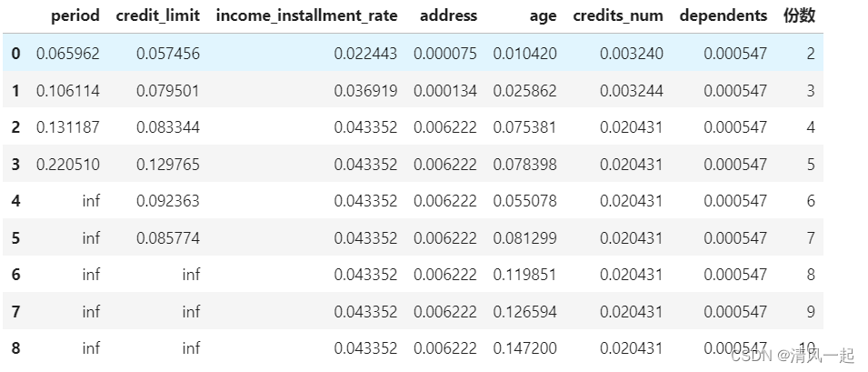Click credit_limit value 0.129765

[168, 165]
